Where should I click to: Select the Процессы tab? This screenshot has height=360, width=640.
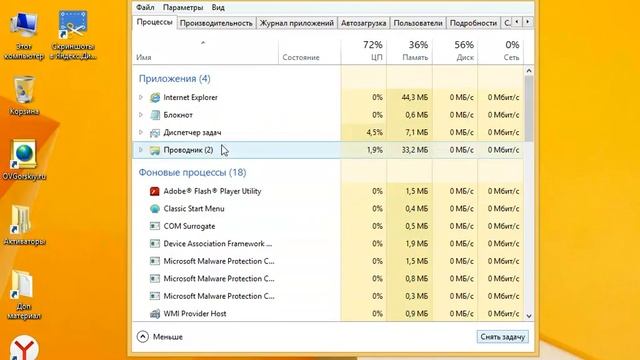point(154,22)
